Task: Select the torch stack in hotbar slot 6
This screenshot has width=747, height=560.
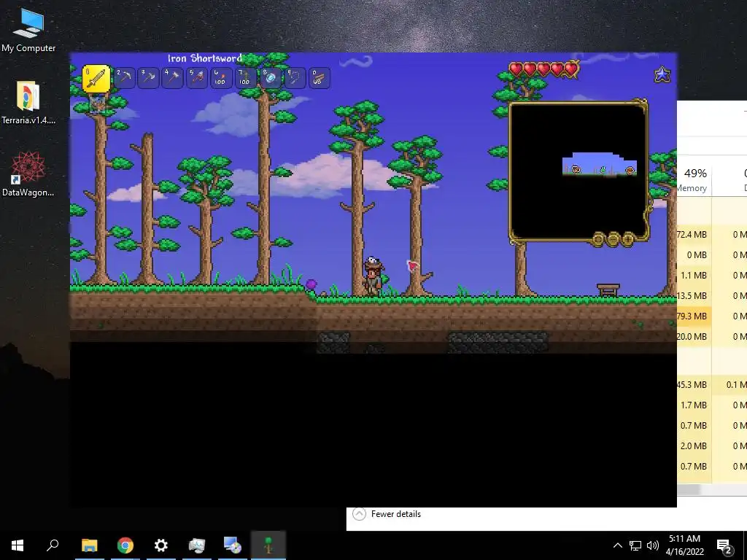Action: (221, 77)
